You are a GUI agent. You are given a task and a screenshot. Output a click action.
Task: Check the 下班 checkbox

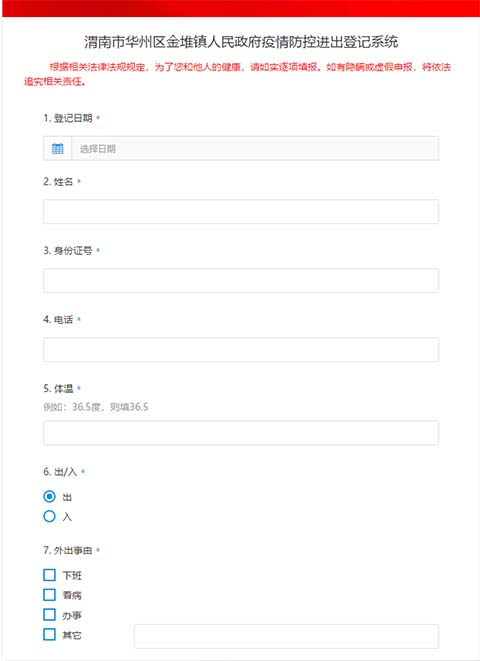pos(49,575)
